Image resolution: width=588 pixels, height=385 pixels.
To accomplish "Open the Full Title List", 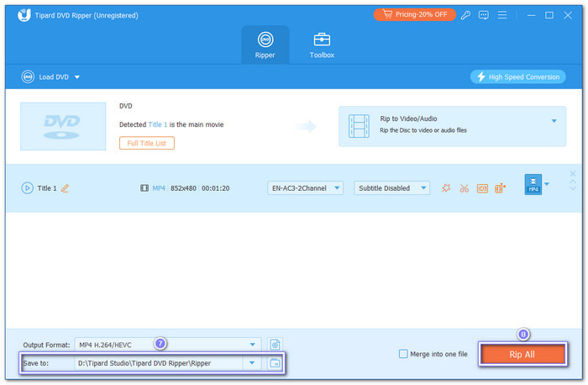I will coord(147,143).
